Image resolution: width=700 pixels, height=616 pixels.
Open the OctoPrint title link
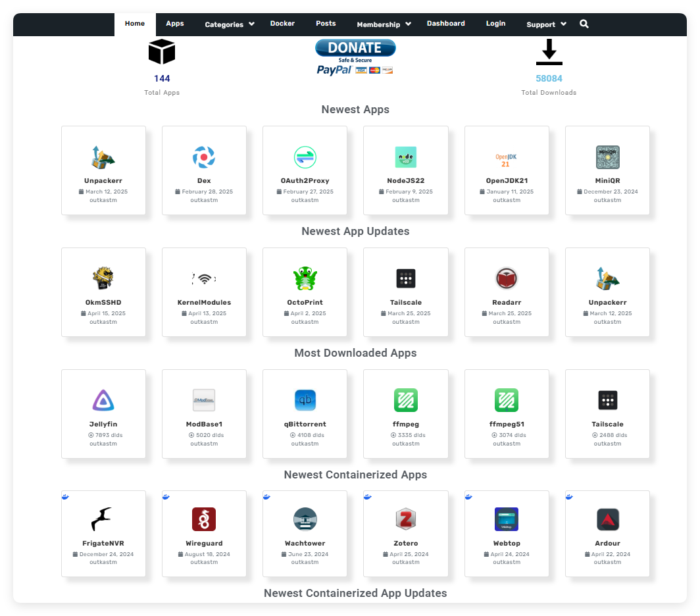(305, 303)
